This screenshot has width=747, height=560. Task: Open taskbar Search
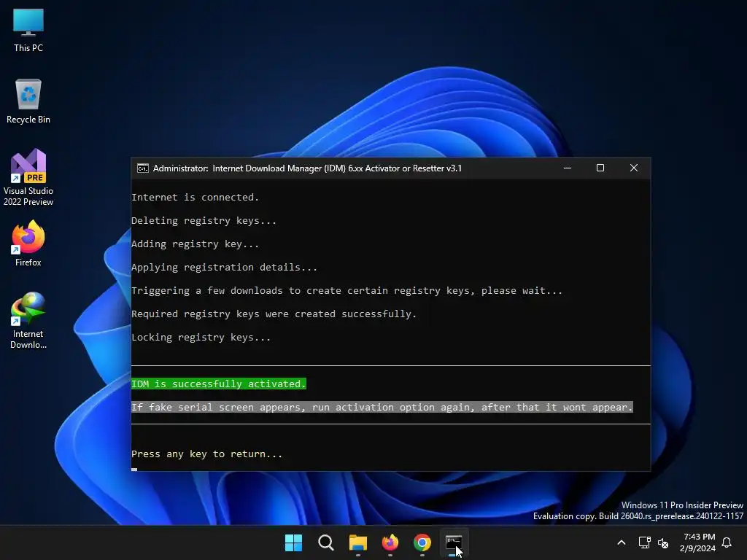click(x=326, y=542)
